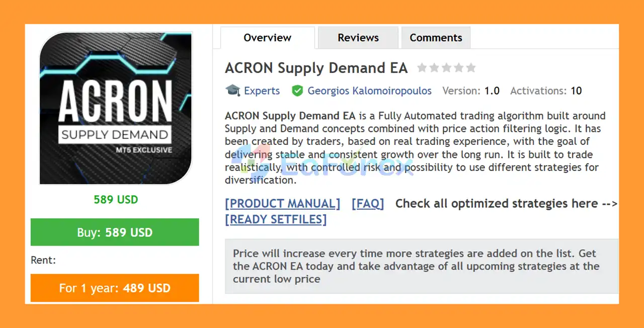Open the READY SETFILES link

coord(276,219)
